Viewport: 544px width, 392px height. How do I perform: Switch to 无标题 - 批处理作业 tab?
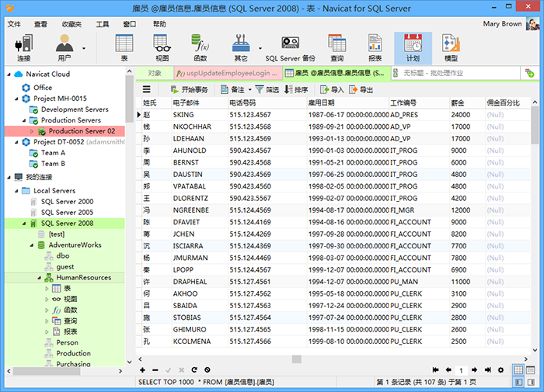pyautogui.click(x=455, y=73)
